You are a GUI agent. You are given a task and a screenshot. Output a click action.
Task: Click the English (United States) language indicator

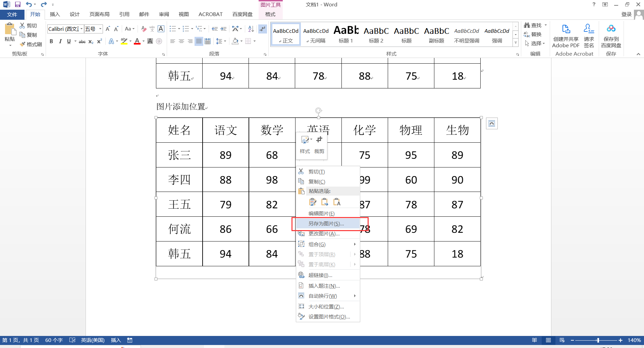pos(93,340)
